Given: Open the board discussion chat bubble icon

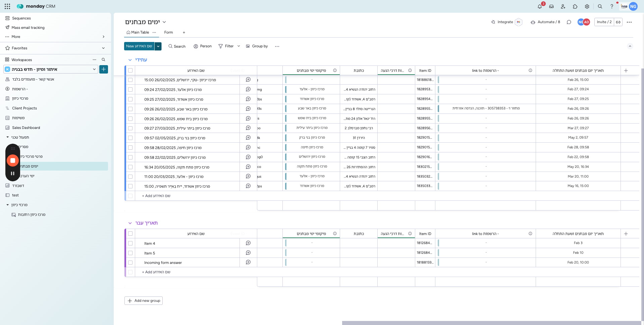Looking at the screenshot, I should click(x=569, y=22).
